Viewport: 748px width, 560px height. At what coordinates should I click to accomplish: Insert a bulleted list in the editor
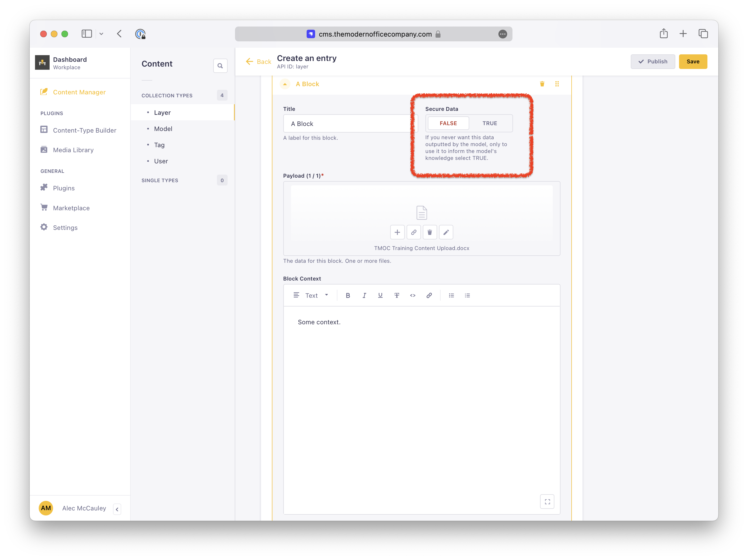point(451,295)
